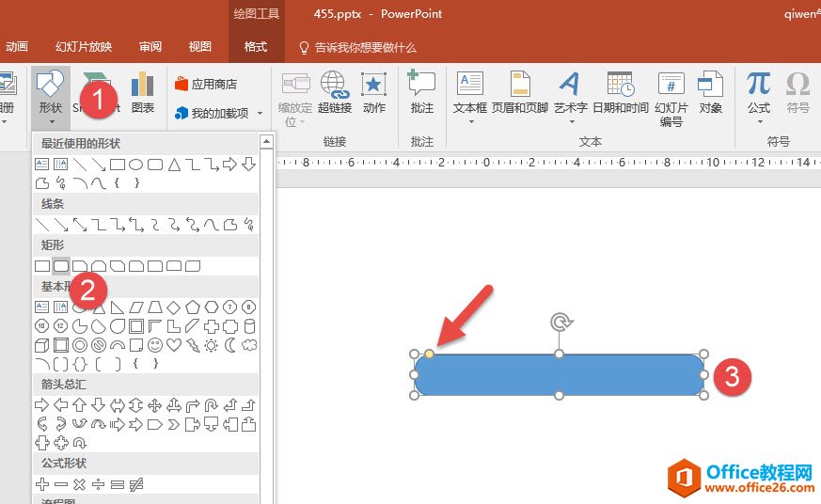Image resolution: width=821 pixels, height=504 pixels.
Task: Select the block arc shape
Action: [x=118, y=345]
